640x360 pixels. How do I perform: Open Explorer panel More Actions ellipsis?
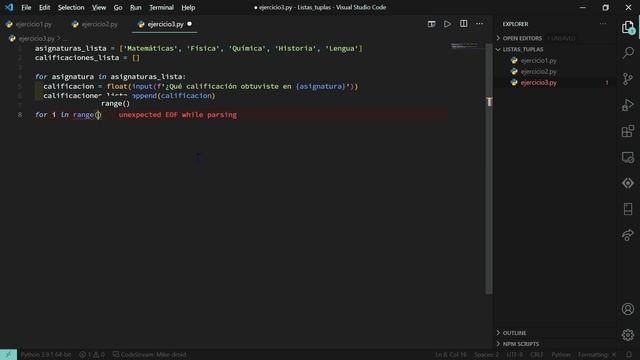(603, 24)
